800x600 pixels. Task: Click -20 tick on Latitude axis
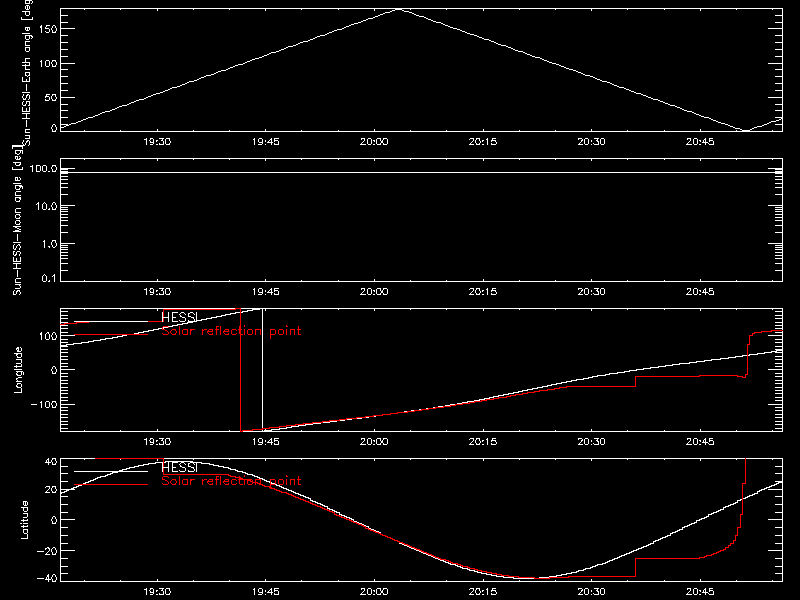tap(47, 551)
